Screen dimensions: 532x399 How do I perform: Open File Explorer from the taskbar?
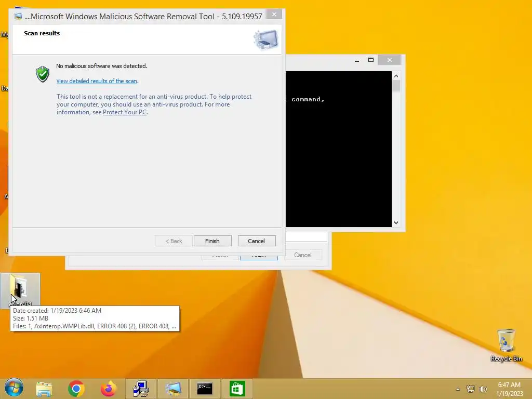(x=44, y=389)
